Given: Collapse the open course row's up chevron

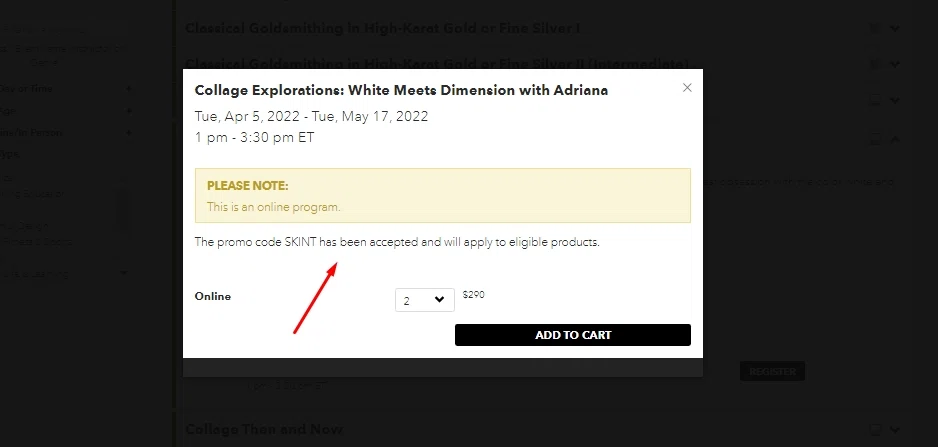Looking at the screenshot, I should 895,139.
